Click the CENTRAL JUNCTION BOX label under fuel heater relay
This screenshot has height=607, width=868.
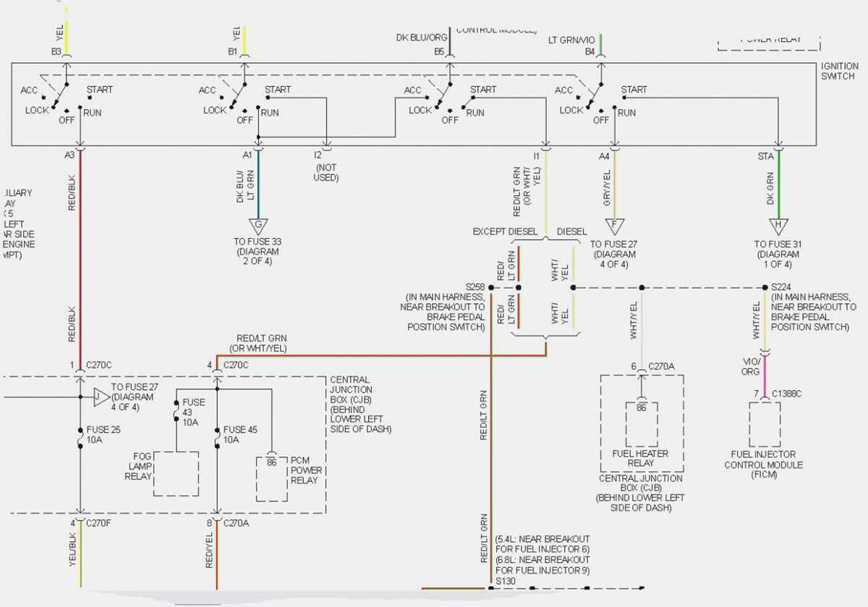(641, 493)
